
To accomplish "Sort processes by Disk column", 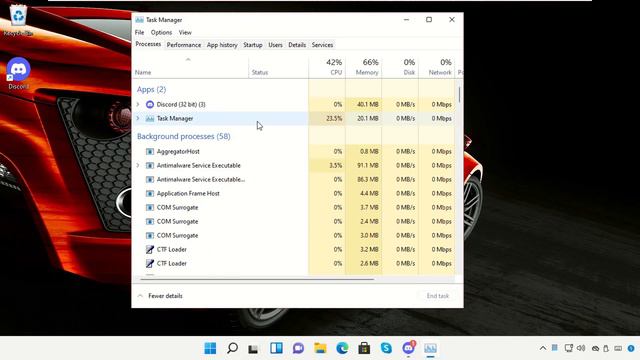I will [400, 68].
